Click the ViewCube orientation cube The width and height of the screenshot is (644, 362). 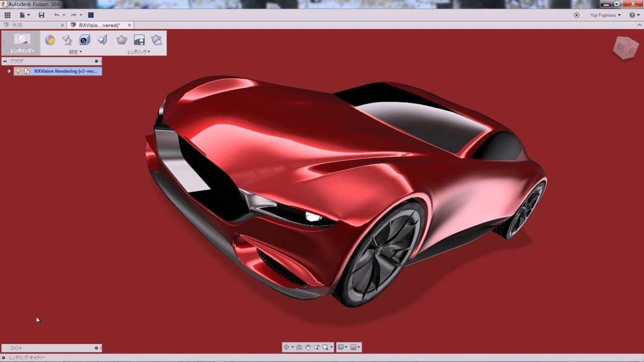click(x=626, y=47)
